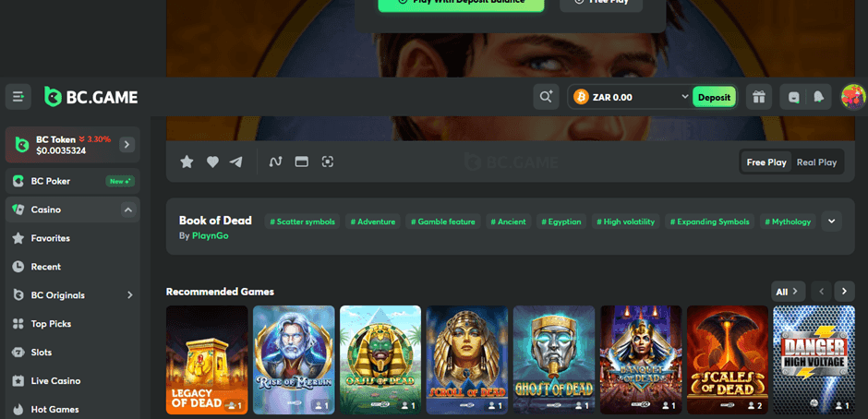This screenshot has width=868, height=419.
Task: Collapse the Casino sidebar section
Action: tap(127, 209)
